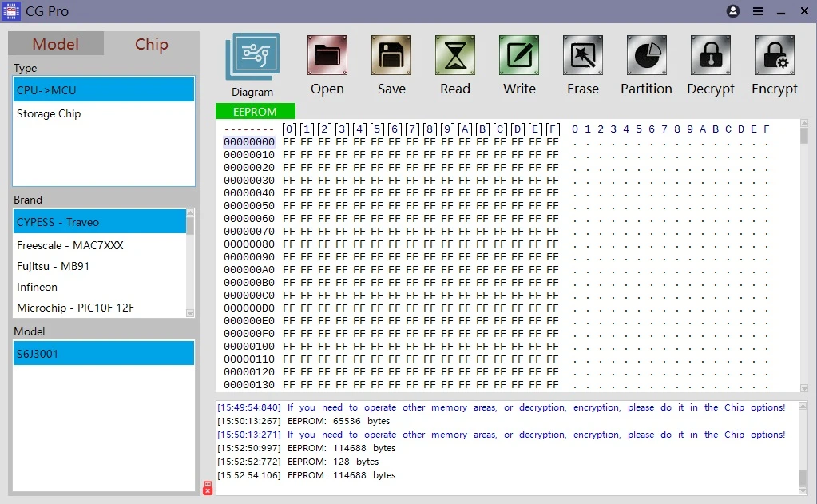Select Microchip - PIC10F 12F brand
This screenshot has width=817, height=504.
point(99,308)
